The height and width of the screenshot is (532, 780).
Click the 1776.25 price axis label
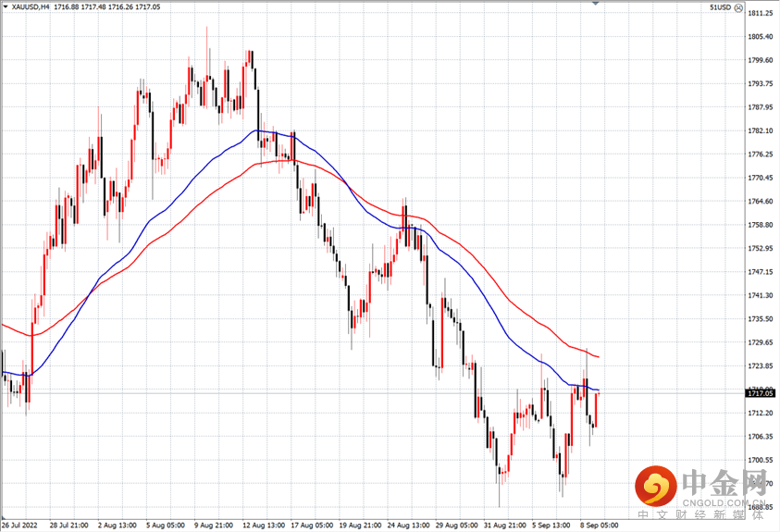[760, 155]
